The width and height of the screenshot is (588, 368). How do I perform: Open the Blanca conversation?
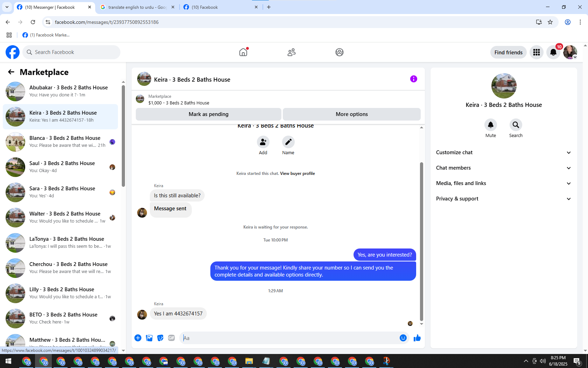point(60,142)
